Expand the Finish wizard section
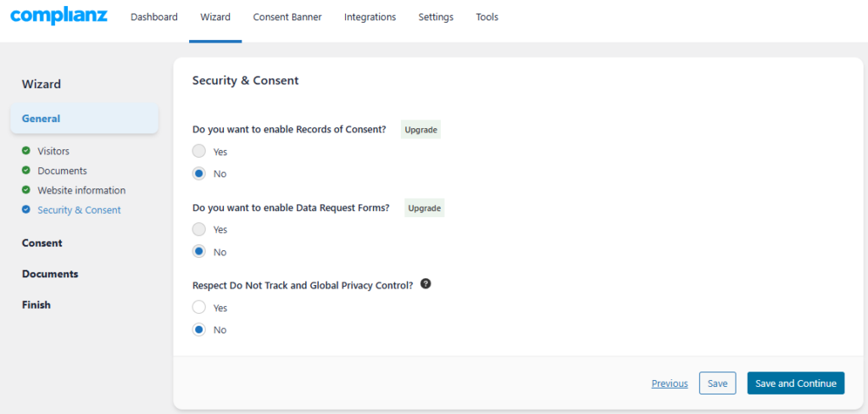 pos(36,305)
